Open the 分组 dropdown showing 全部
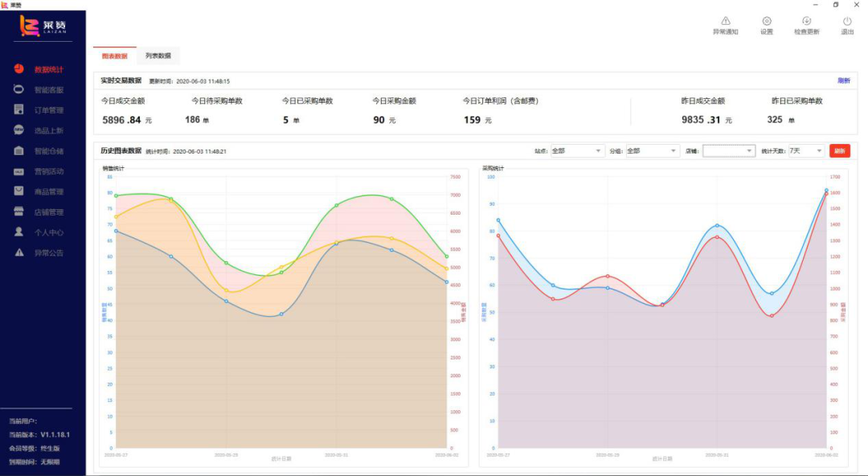 652,150
